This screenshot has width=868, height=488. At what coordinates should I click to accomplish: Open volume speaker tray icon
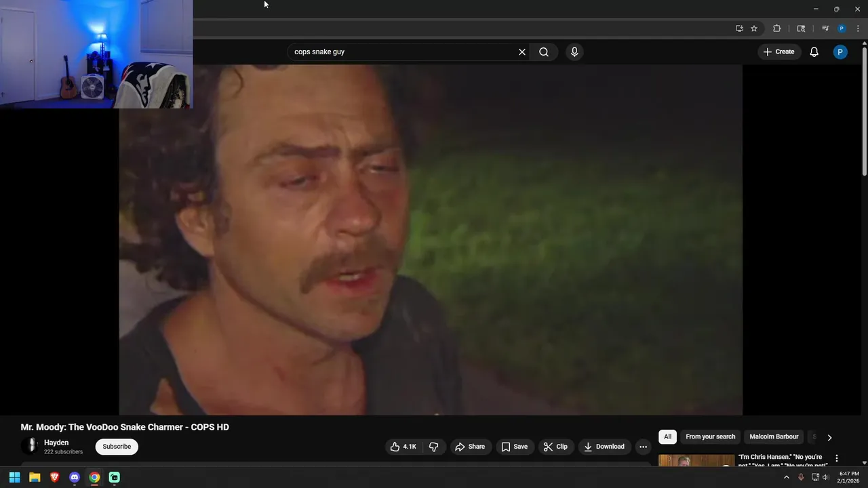coord(825,477)
